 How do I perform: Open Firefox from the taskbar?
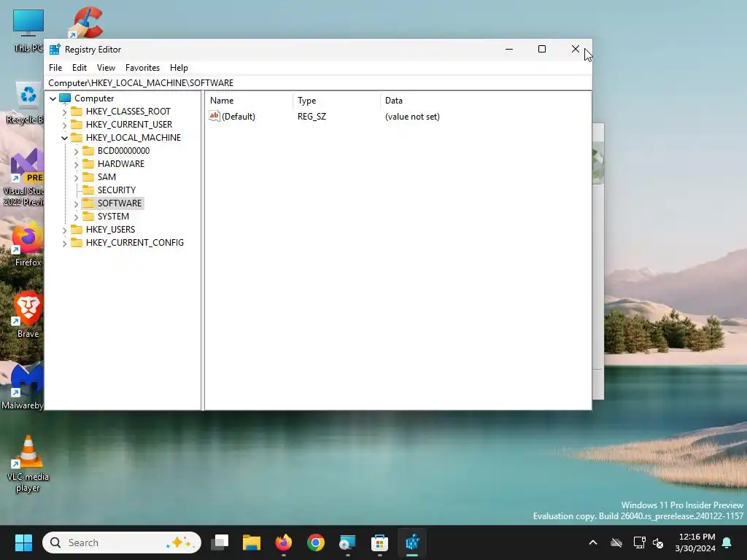(284, 542)
